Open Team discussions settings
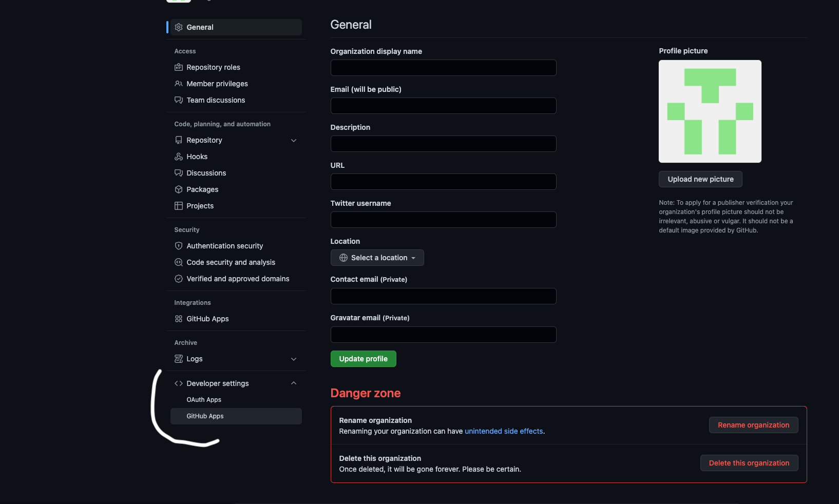The image size is (839, 504). 216,100
